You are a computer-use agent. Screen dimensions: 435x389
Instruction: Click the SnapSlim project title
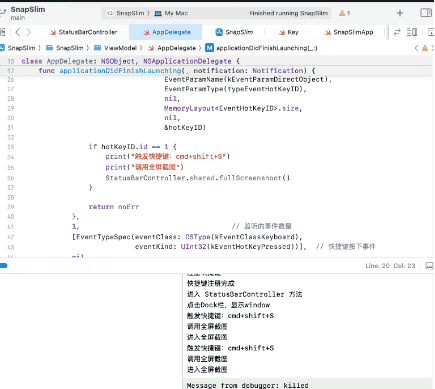click(x=28, y=9)
